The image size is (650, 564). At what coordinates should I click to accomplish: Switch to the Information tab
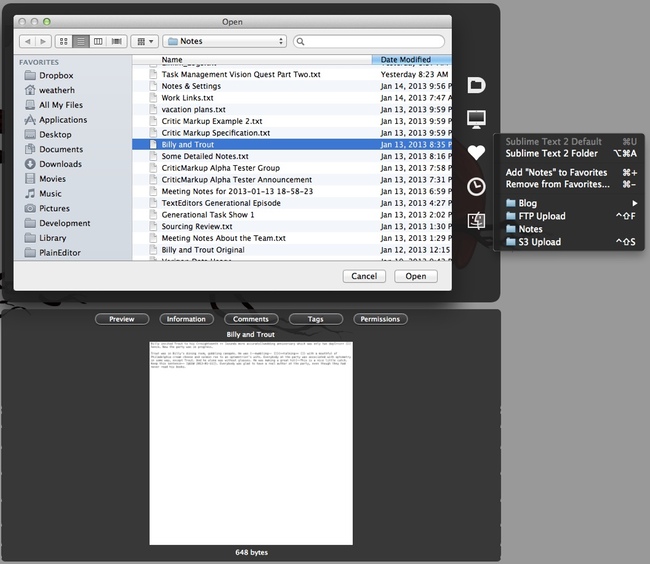point(186,319)
